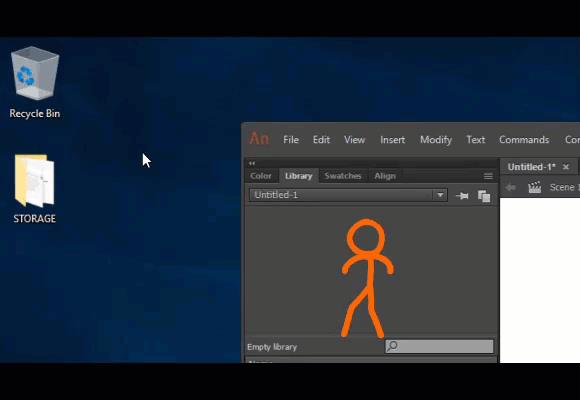The width and height of the screenshot is (580, 400).
Task: Click the library search field
Action: [439, 346]
